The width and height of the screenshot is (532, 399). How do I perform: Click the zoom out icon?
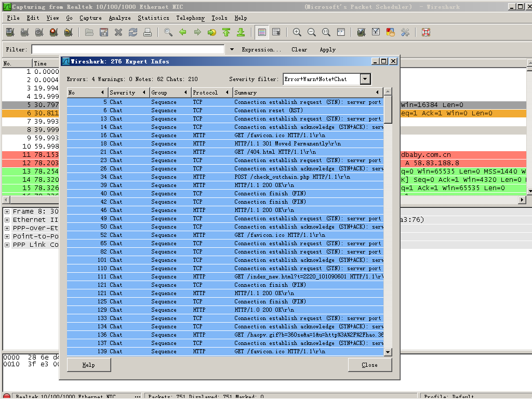pos(312,32)
